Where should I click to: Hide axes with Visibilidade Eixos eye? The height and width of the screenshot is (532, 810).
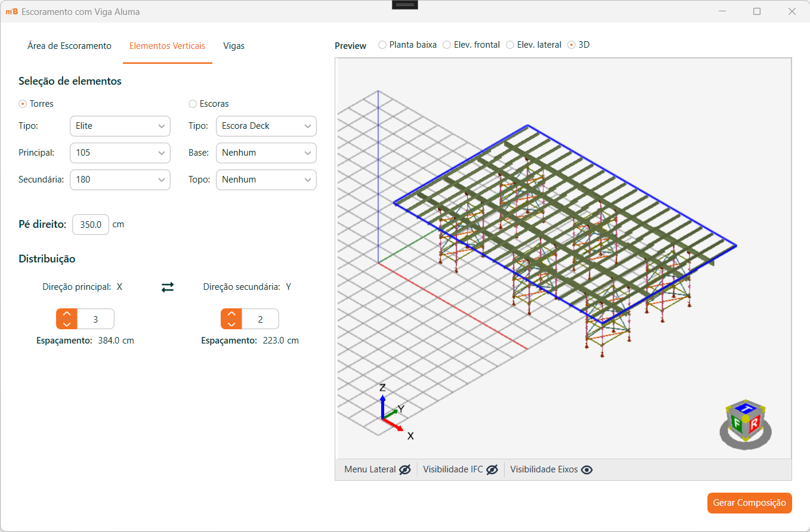pyautogui.click(x=587, y=469)
